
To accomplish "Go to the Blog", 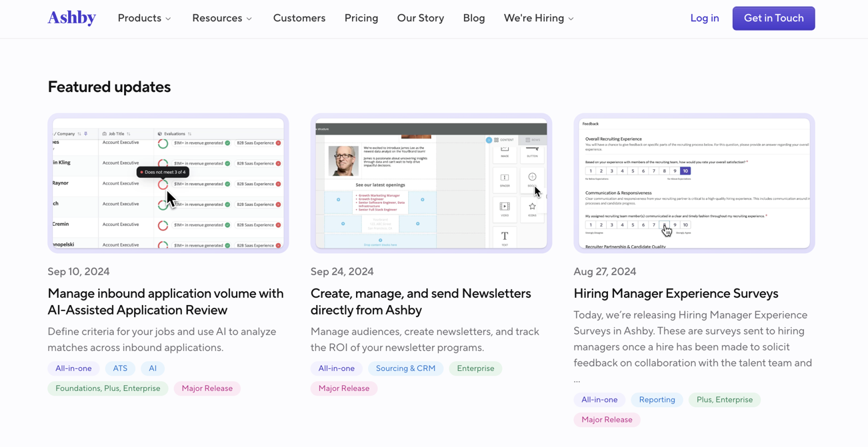I will (474, 18).
